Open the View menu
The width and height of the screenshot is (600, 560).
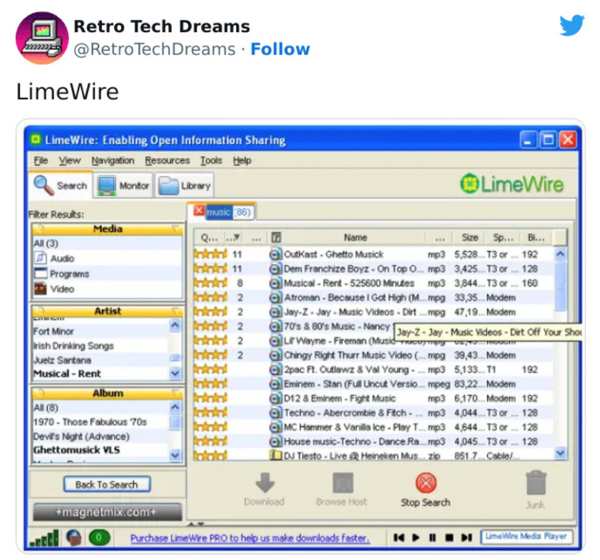click(x=69, y=160)
